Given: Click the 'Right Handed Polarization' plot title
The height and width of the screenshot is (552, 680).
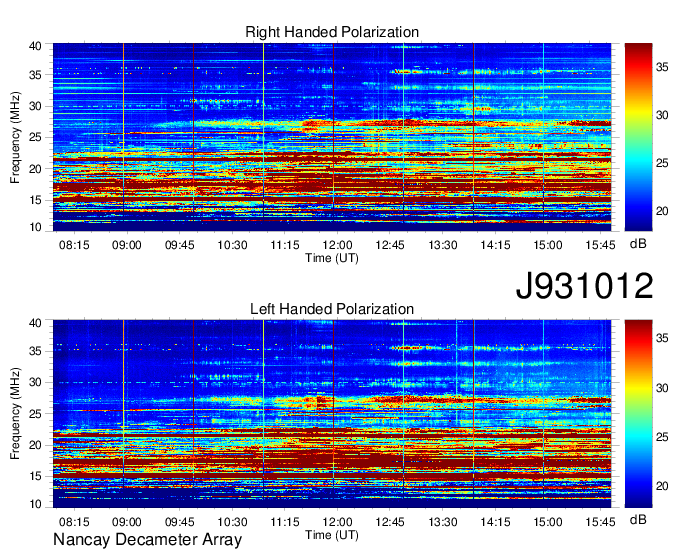Looking at the screenshot, I should (x=332, y=32).
